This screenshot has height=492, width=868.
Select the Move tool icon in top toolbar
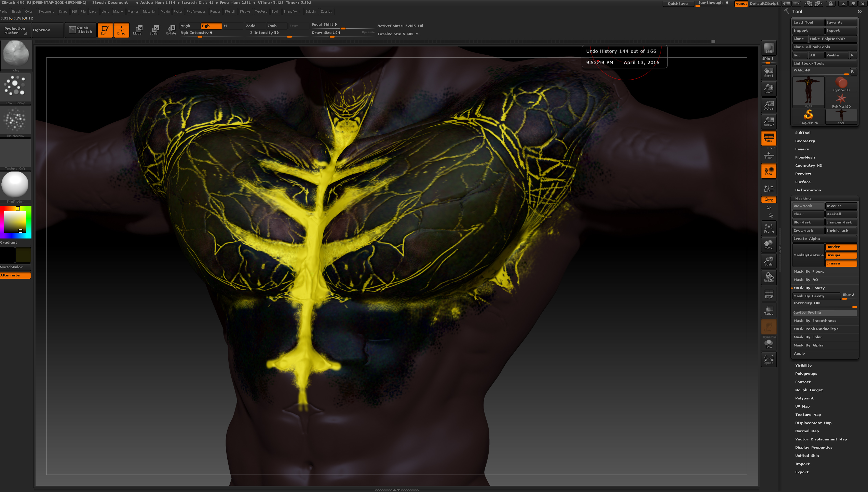click(137, 30)
